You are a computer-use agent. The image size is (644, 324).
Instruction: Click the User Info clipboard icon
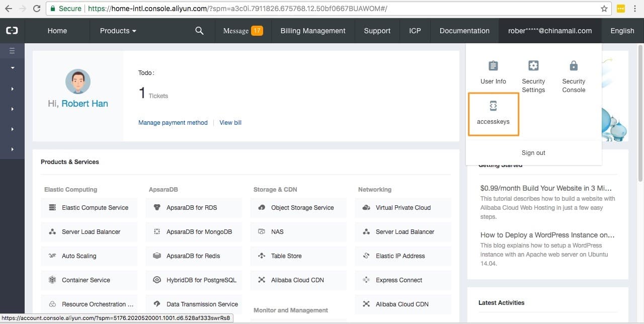tap(493, 65)
